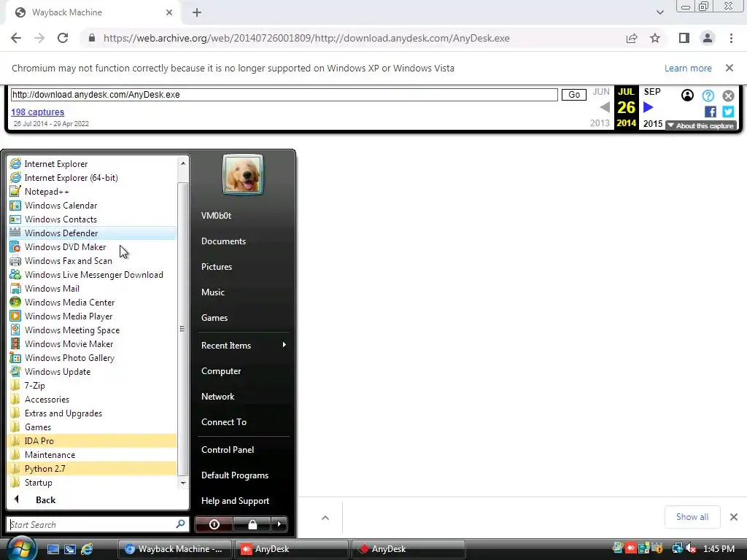Open Windows Fax and Scan
This screenshot has height=560, width=747.
coord(93,260)
